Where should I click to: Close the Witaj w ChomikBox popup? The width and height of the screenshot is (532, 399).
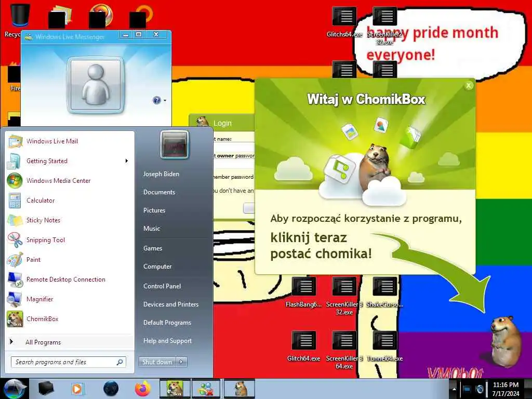click(469, 86)
